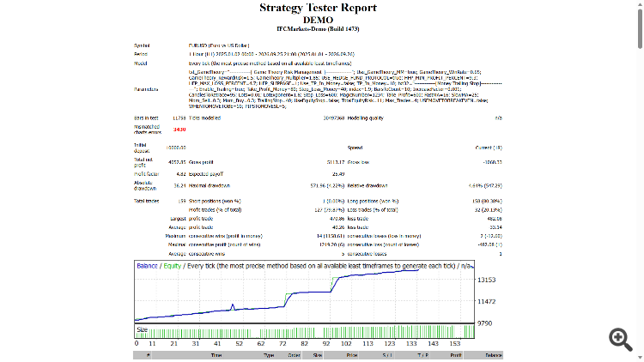Image resolution: width=644 pixels, height=362 pixels.
Task: Click the "Relative drawdown" label
Action: [x=368, y=186]
